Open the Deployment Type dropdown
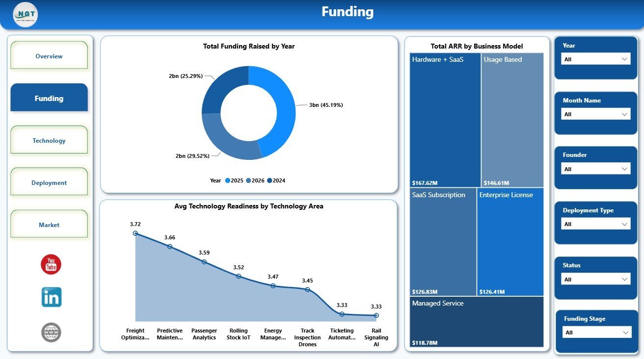The height and width of the screenshot is (359, 644). [x=596, y=224]
